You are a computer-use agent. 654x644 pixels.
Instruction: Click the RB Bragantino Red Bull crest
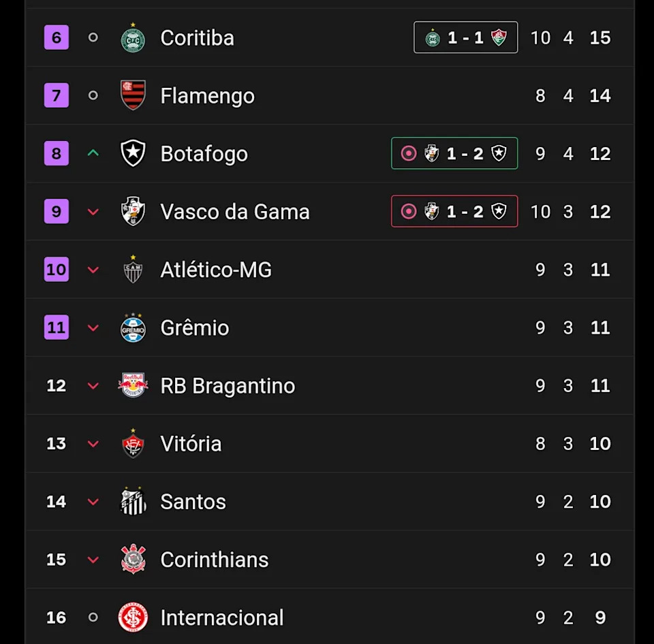(x=133, y=386)
